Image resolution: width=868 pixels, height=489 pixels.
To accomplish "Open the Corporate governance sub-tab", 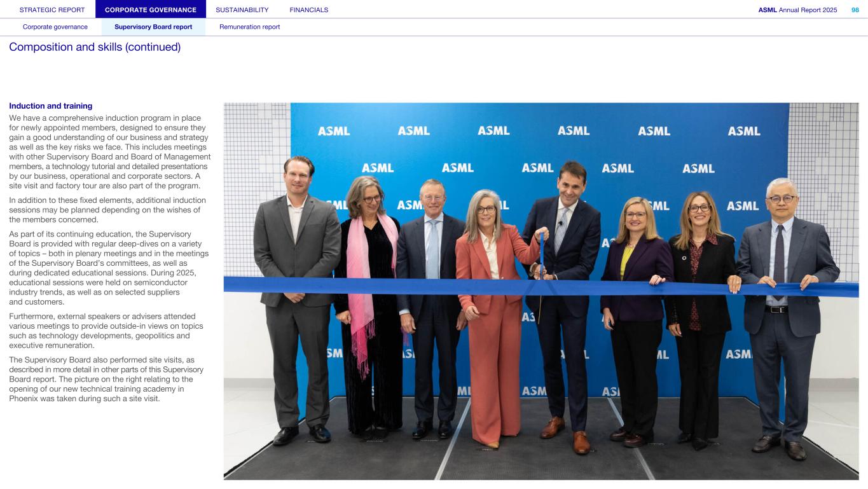I will coord(55,27).
